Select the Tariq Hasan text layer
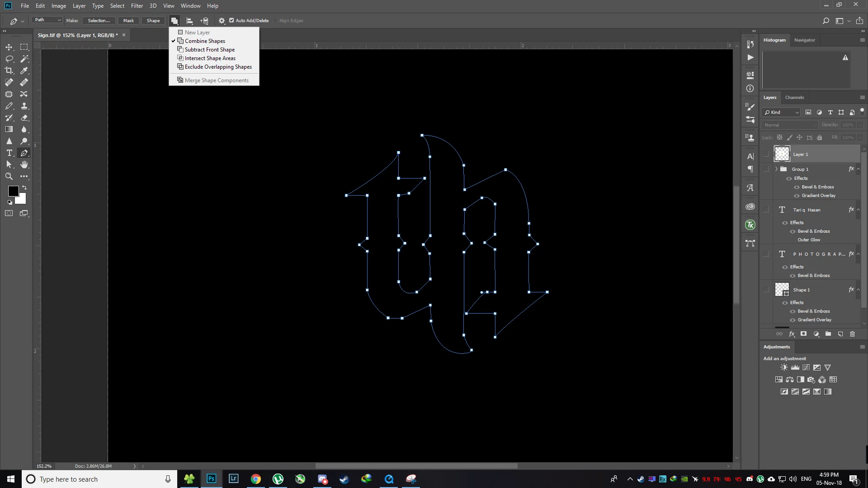The height and width of the screenshot is (488, 868). coord(807,210)
